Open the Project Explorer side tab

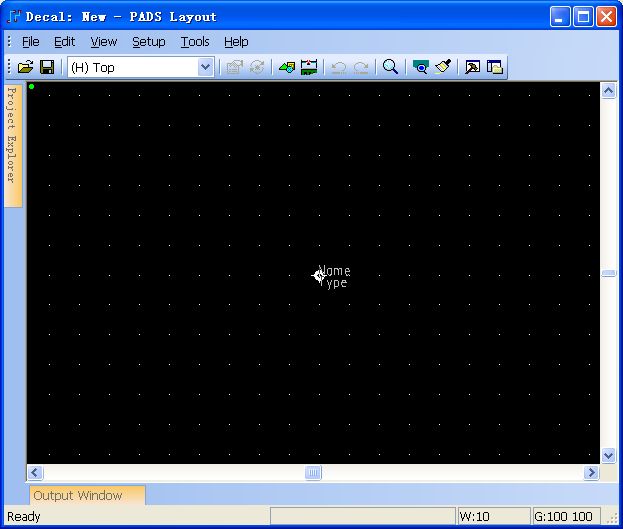(x=13, y=145)
